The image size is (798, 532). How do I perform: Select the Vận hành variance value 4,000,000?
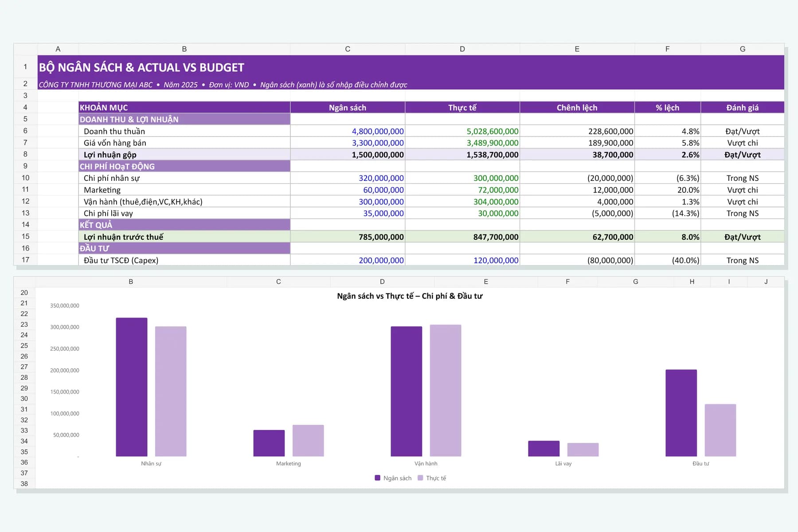coord(577,202)
